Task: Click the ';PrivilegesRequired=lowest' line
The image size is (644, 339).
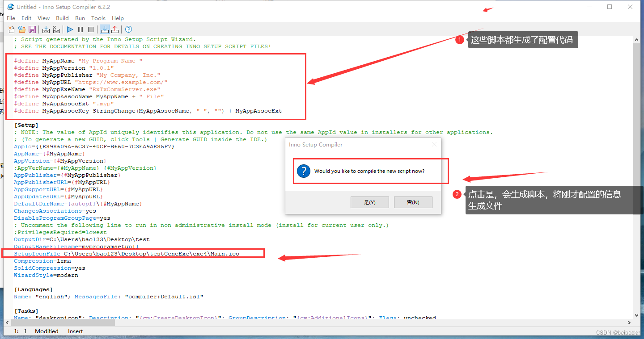Action: [60, 232]
